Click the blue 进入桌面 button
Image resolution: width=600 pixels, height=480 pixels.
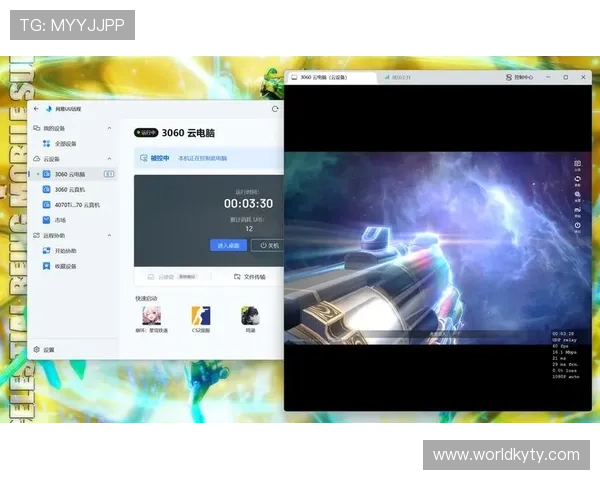coord(229,245)
